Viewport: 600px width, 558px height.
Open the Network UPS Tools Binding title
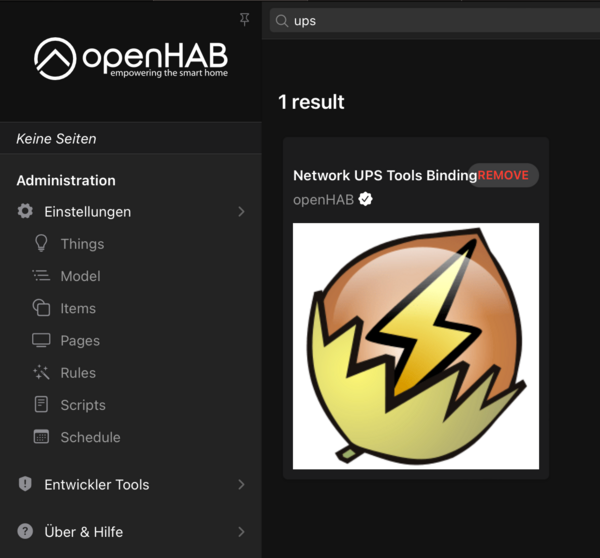[x=384, y=175]
